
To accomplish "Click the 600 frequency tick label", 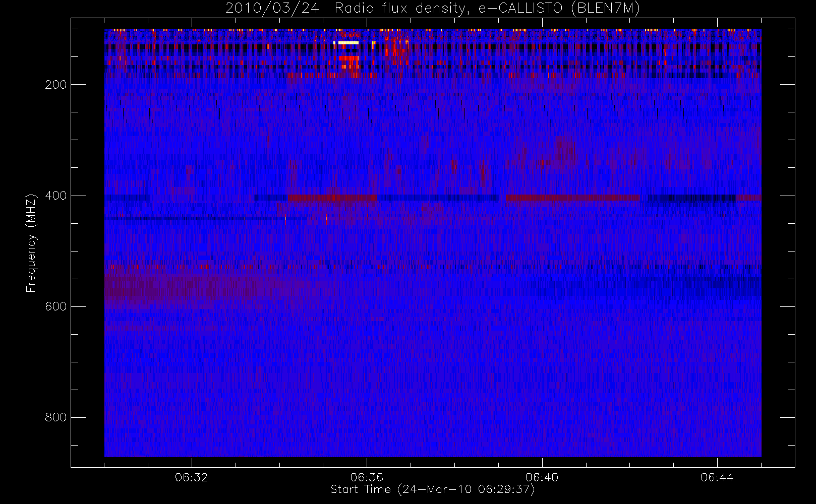I will tap(56, 306).
